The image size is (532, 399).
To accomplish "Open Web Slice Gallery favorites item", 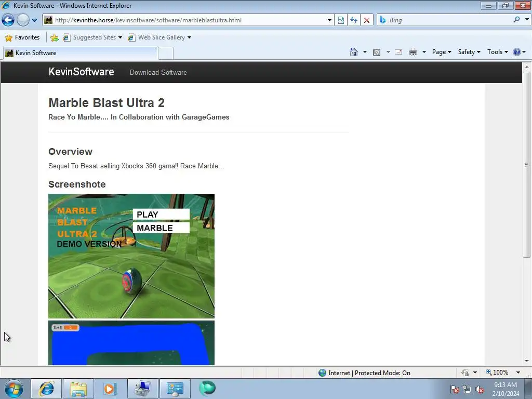I will click(159, 37).
